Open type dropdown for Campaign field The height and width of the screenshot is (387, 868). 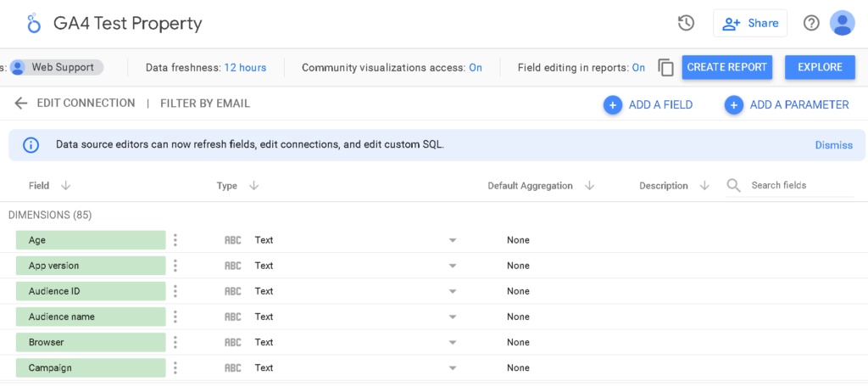(453, 368)
